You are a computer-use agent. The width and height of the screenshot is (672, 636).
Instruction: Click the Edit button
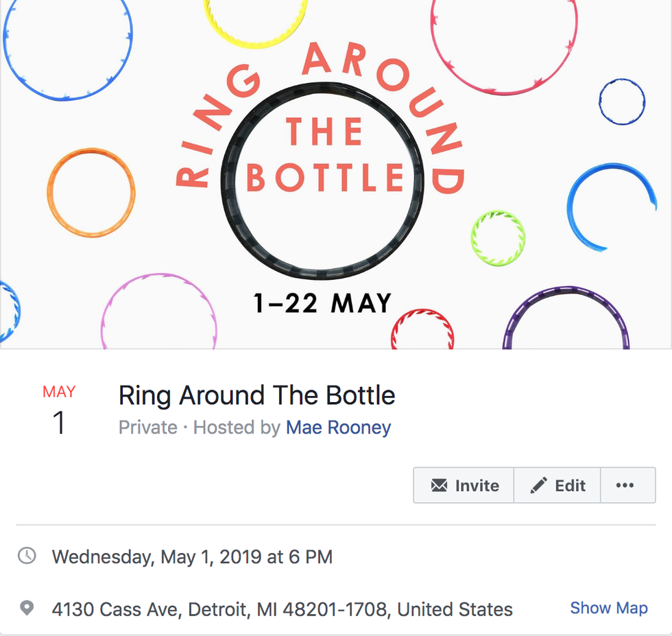point(557,485)
